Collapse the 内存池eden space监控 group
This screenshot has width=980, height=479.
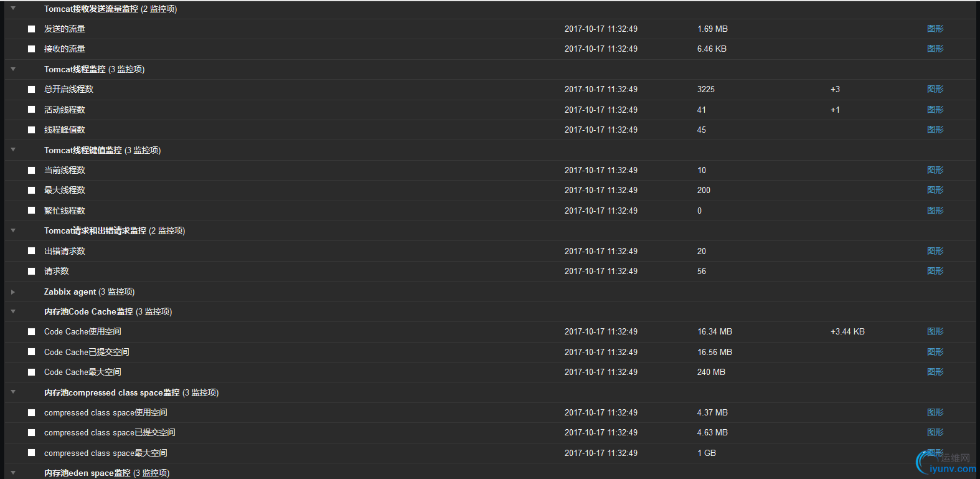13,473
